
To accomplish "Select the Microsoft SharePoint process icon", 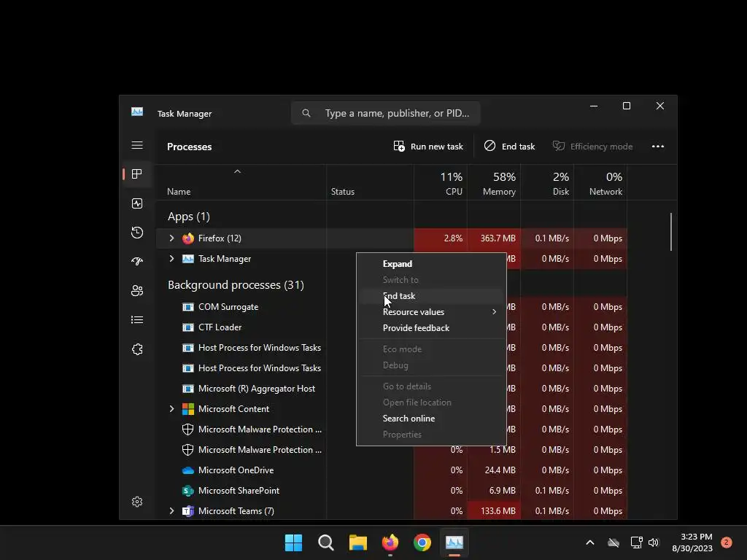I will 188,491.
